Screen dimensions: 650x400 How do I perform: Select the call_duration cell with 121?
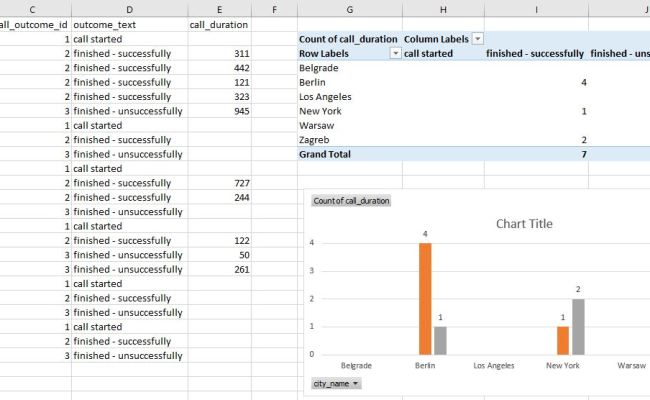219,82
